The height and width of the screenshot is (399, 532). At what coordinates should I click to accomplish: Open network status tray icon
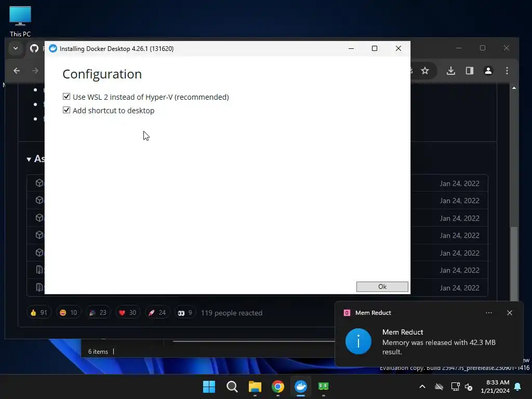point(455,387)
